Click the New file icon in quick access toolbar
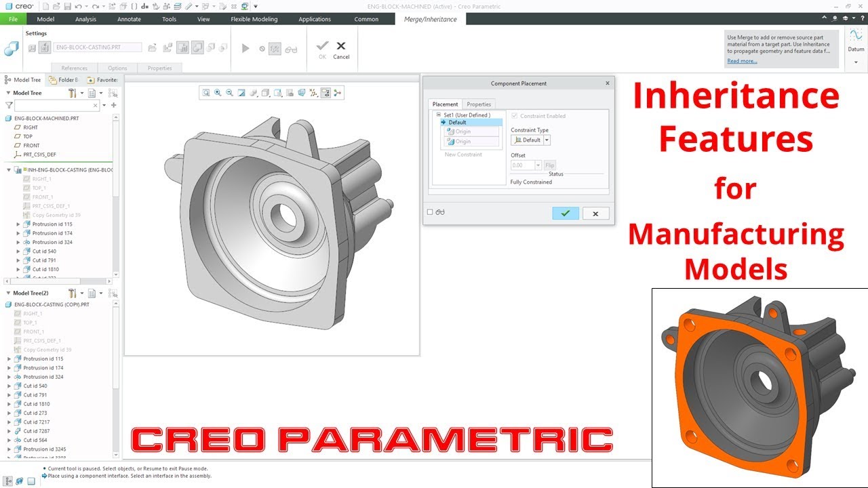This screenshot has width=868, height=488. tap(46, 6)
